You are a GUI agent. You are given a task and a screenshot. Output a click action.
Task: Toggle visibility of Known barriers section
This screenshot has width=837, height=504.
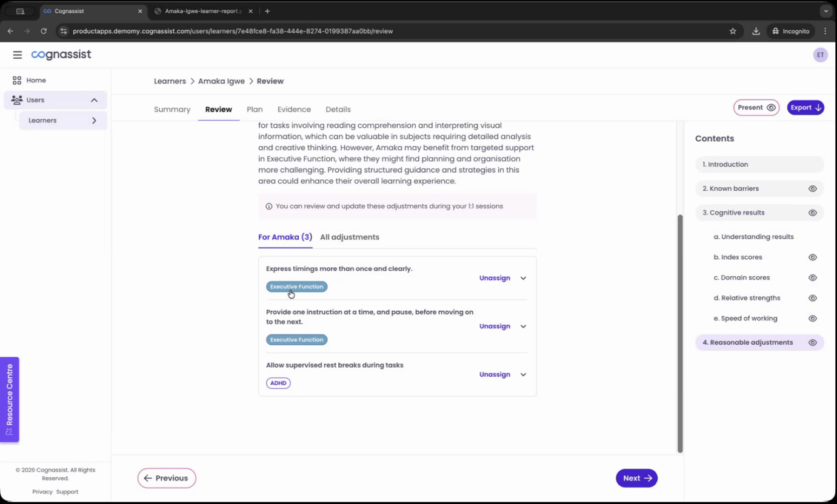[813, 188]
